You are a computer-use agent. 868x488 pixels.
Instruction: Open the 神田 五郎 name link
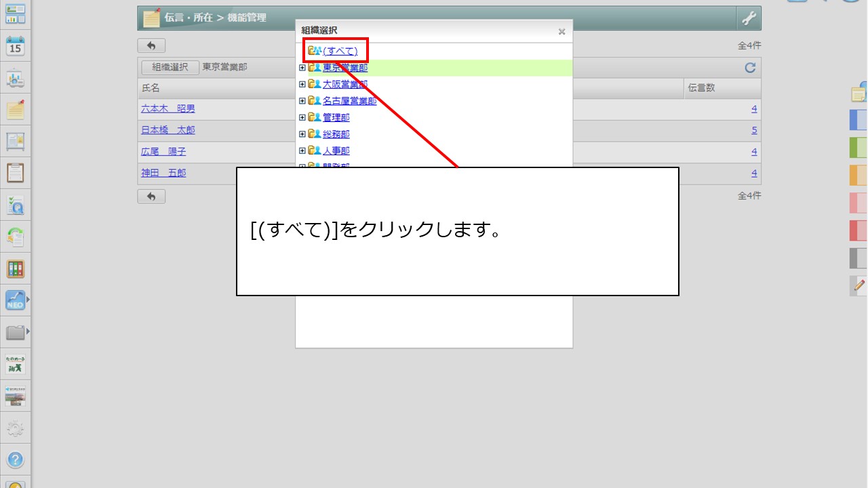pos(163,173)
